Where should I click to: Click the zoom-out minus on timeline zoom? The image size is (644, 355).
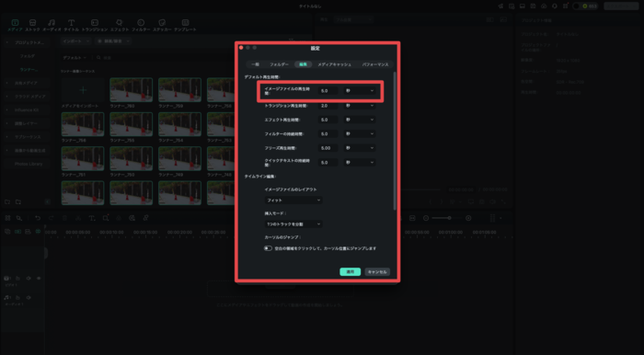(426, 218)
